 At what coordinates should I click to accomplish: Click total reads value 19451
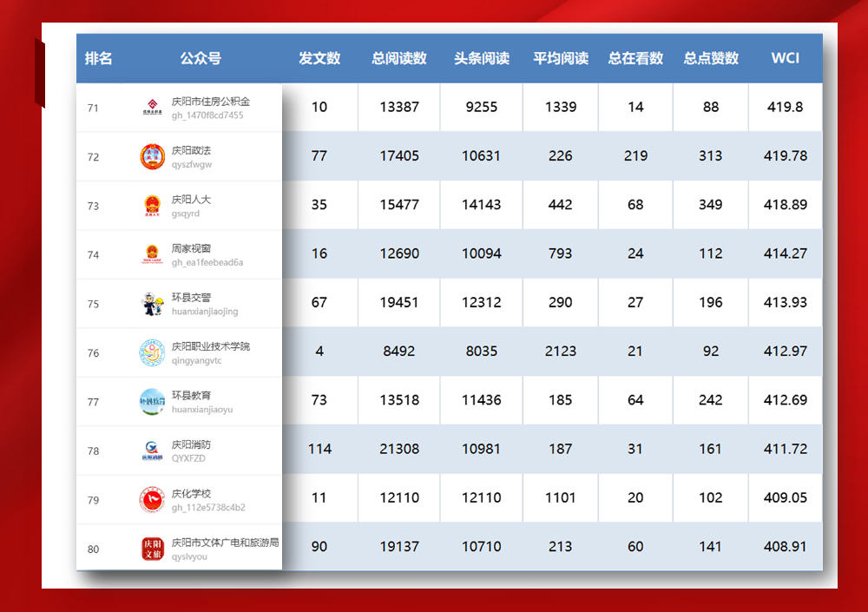pos(399,302)
